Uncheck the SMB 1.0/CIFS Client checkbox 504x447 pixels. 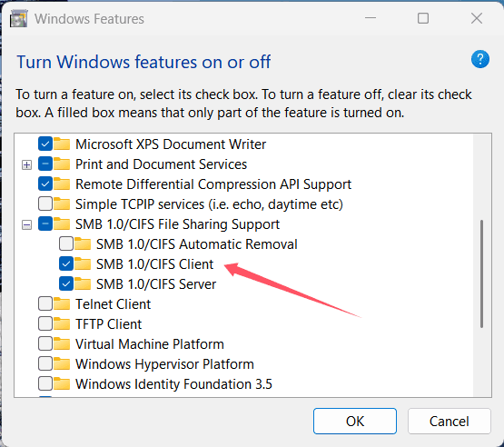[66, 264]
